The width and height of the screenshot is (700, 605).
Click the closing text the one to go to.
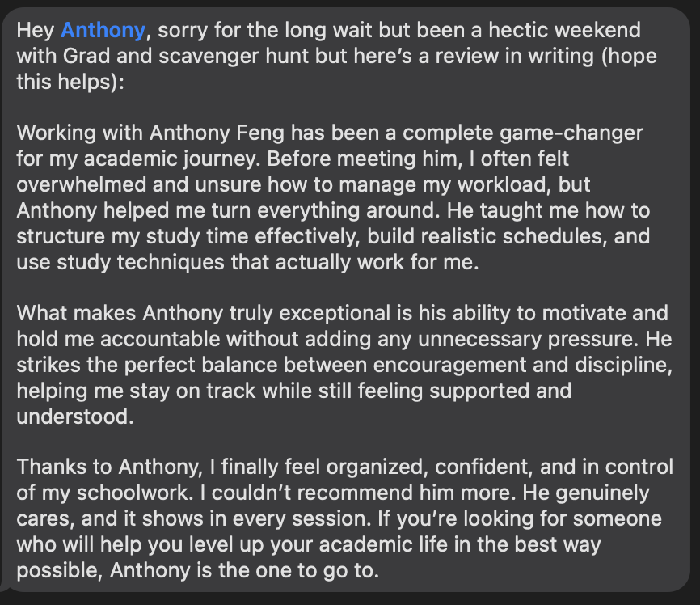[298, 570]
